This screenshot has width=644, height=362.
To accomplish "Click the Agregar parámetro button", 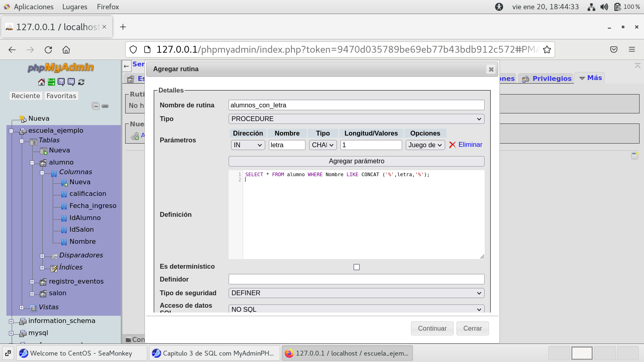I will (x=356, y=161).
